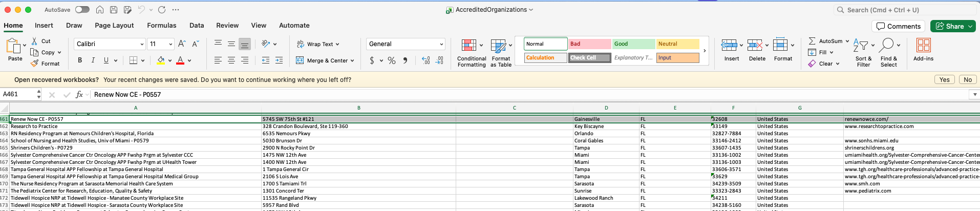The width and height of the screenshot is (980, 211).
Task: Click Yes to open recovered workbooks
Action: tap(945, 79)
